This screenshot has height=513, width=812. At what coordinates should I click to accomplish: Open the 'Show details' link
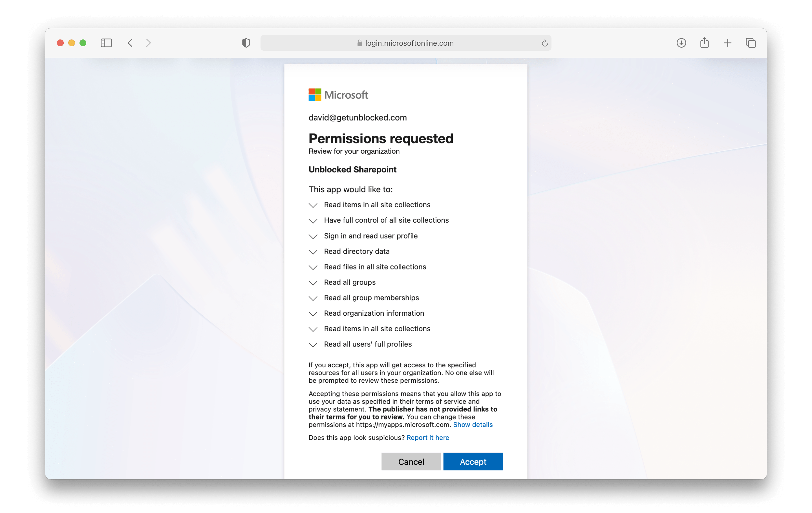[473, 425]
